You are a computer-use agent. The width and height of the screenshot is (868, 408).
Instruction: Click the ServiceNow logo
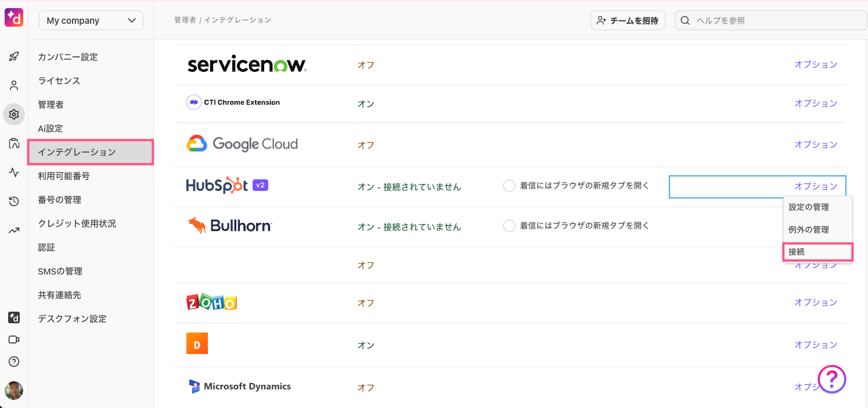click(247, 65)
